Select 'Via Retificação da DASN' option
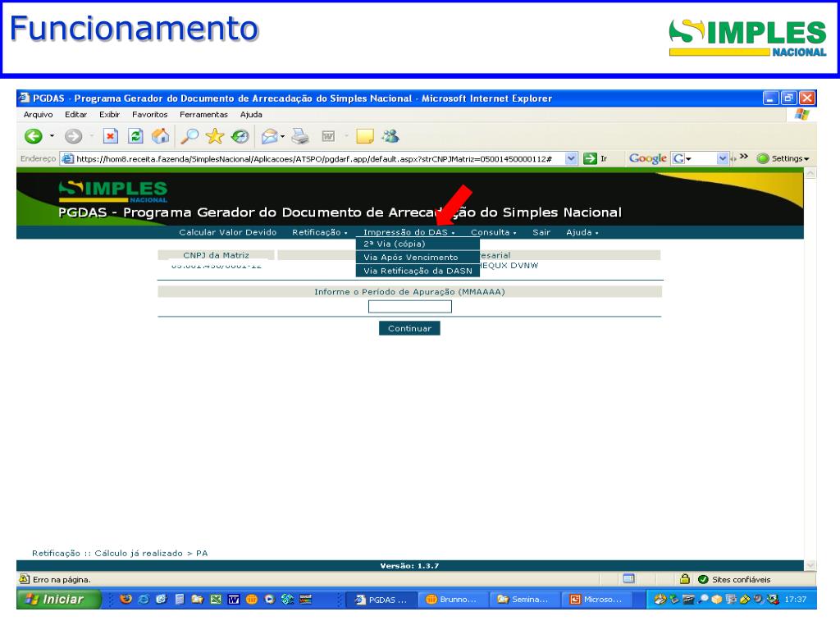 [x=418, y=271]
